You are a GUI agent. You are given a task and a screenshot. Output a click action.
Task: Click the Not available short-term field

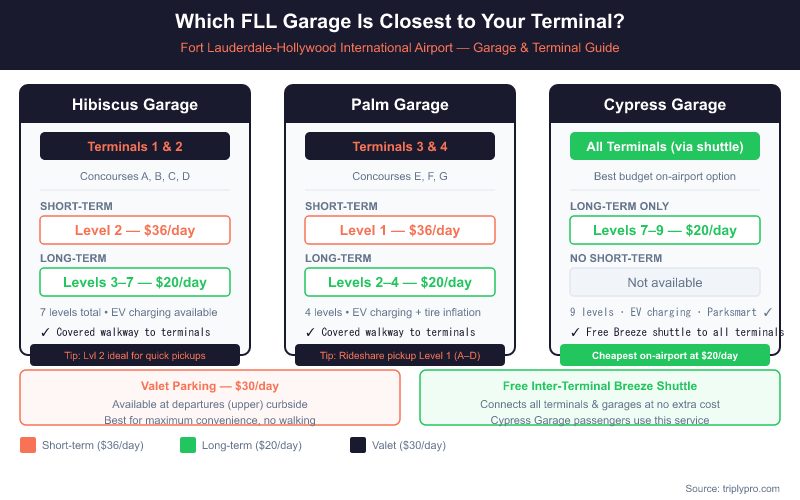[x=665, y=282]
